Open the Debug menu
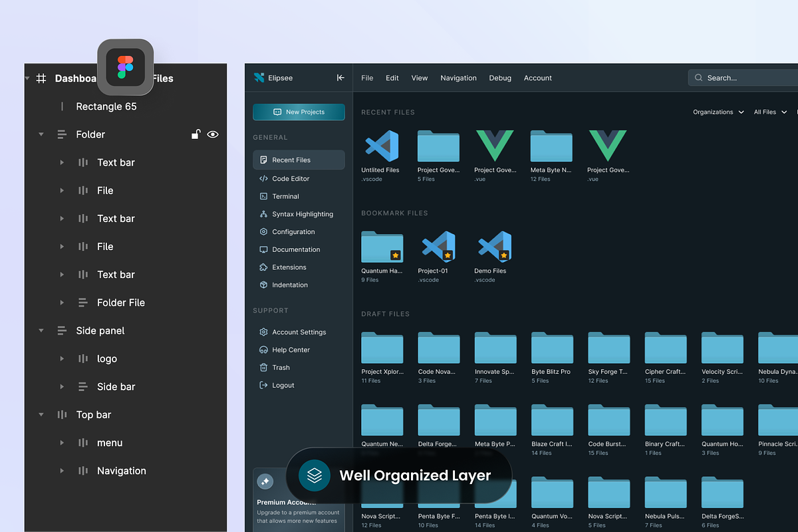 coord(500,78)
